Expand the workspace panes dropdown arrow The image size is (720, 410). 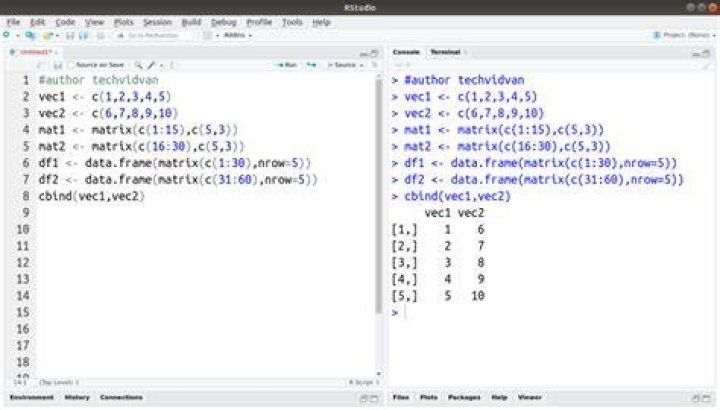tap(217, 35)
